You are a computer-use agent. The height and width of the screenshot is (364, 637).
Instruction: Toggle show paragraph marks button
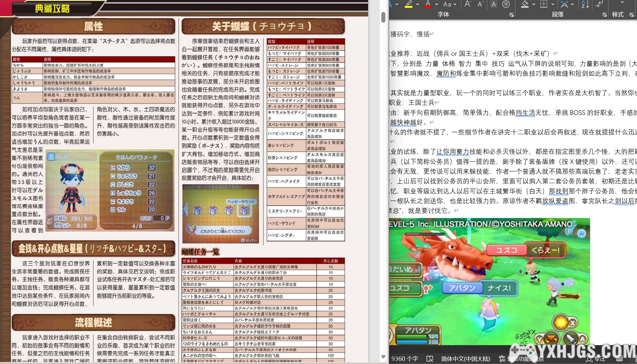tap(599, 4)
